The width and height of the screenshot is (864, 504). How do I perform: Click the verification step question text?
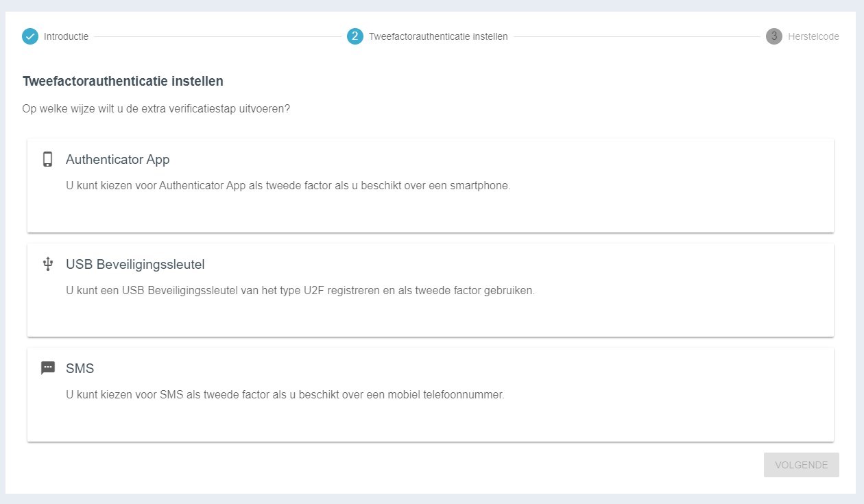tap(156, 108)
